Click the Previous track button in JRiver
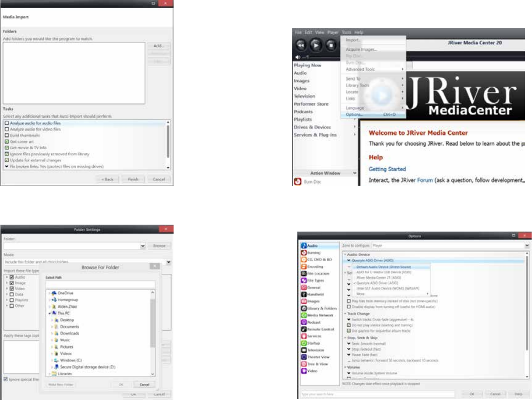 (x=301, y=44)
